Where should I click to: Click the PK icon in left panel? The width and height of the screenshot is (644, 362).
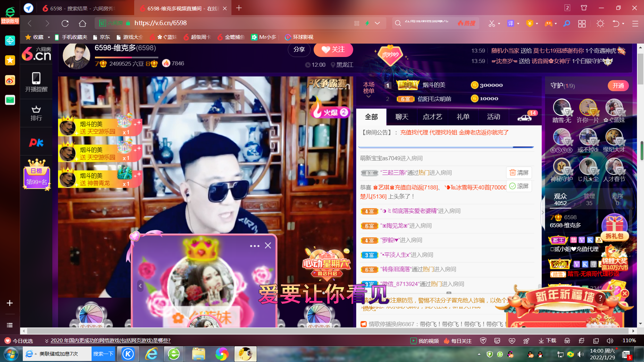pyautogui.click(x=36, y=142)
